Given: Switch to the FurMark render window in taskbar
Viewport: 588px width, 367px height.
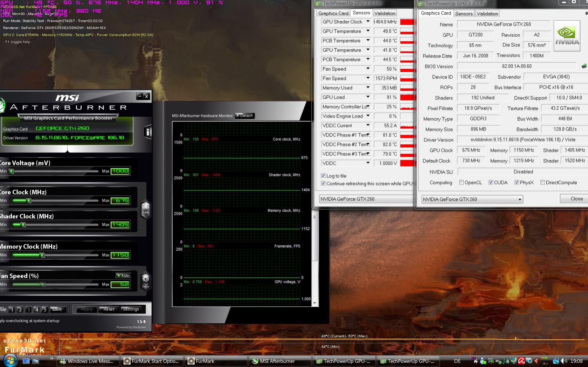Looking at the screenshot, I should tap(216, 361).
